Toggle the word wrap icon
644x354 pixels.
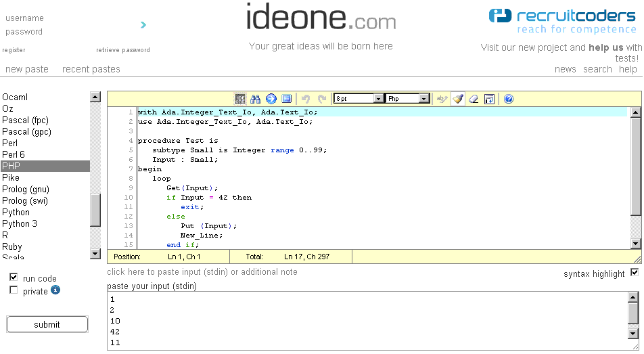(489, 99)
